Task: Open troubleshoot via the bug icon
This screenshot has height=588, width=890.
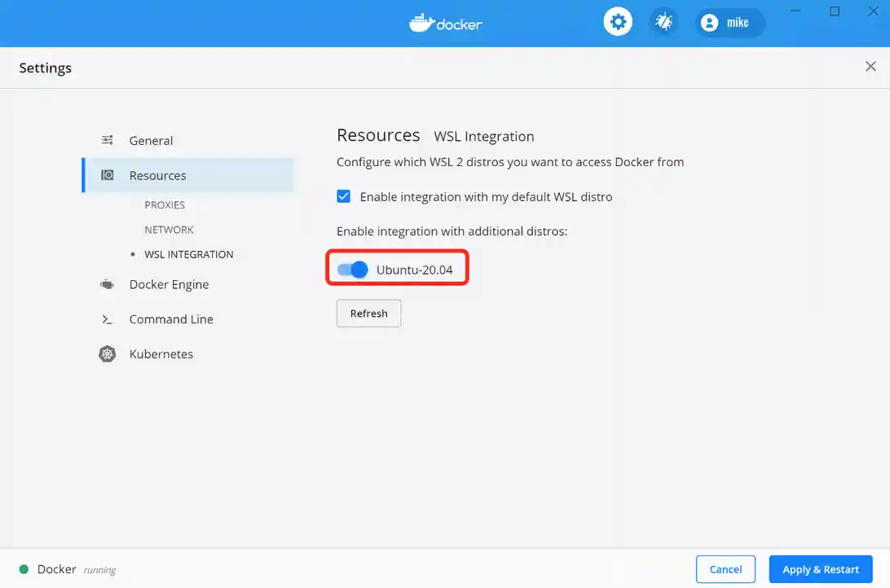Action: (x=663, y=22)
